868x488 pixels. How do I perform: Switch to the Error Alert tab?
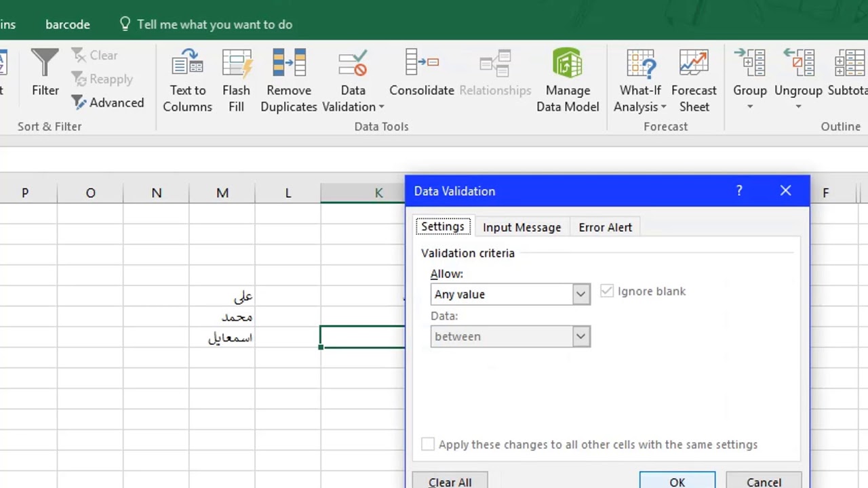coord(605,228)
